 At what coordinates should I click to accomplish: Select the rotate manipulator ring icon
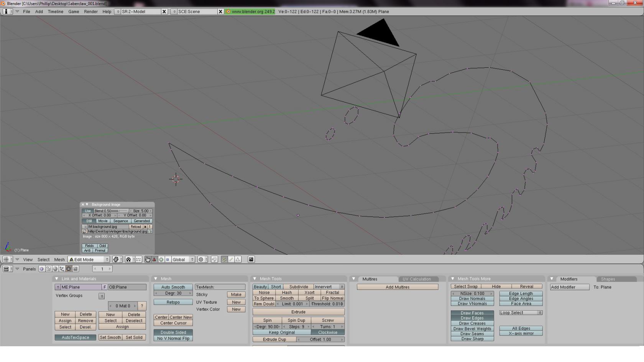pos(161,260)
